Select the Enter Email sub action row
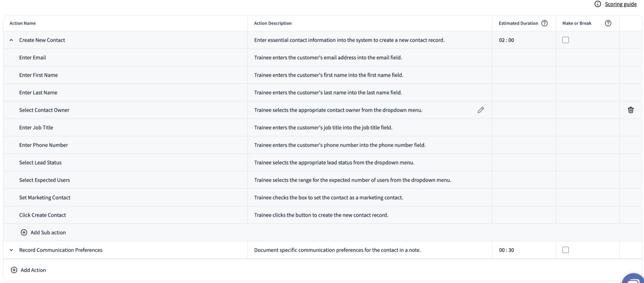This screenshot has height=283, width=644. (x=33, y=57)
